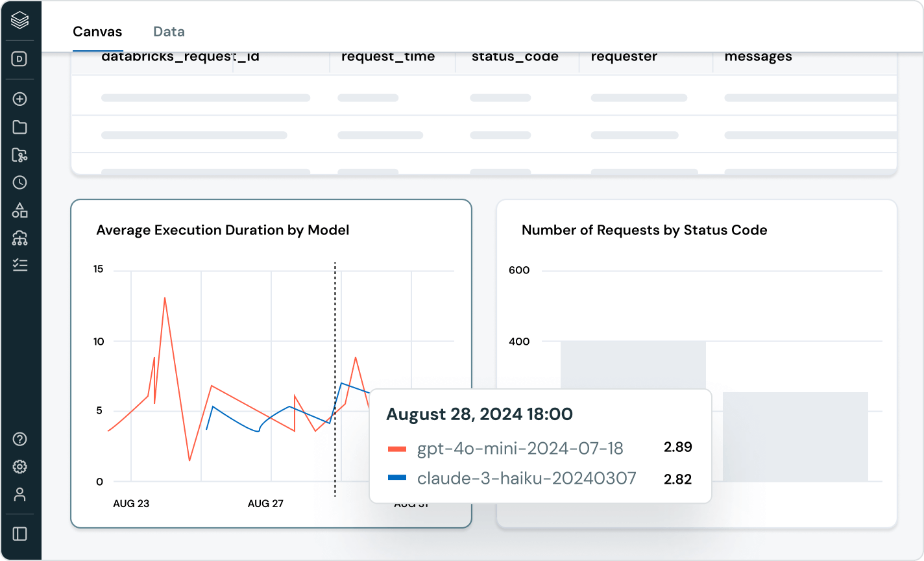Click the request_time column header

click(x=388, y=56)
